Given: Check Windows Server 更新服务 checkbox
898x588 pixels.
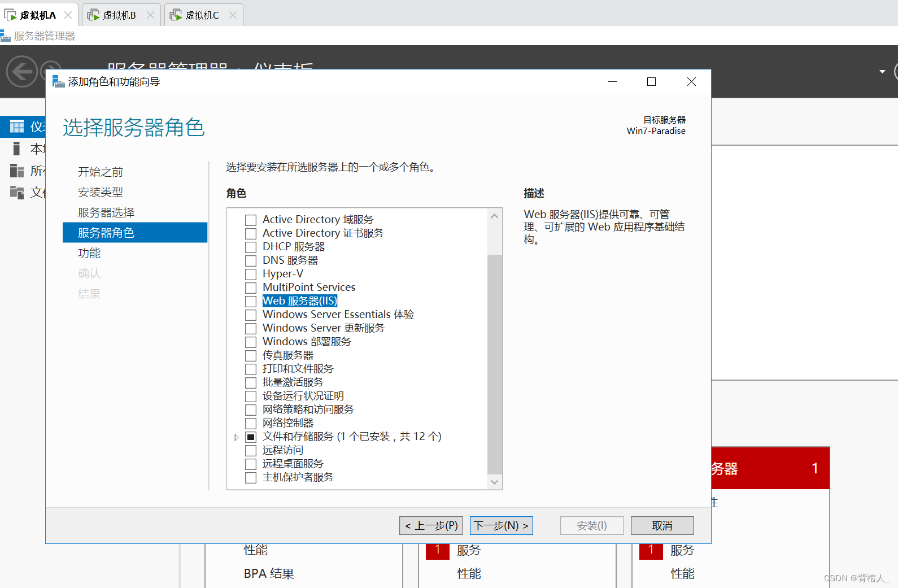Looking at the screenshot, I should [x=251, y=328].
